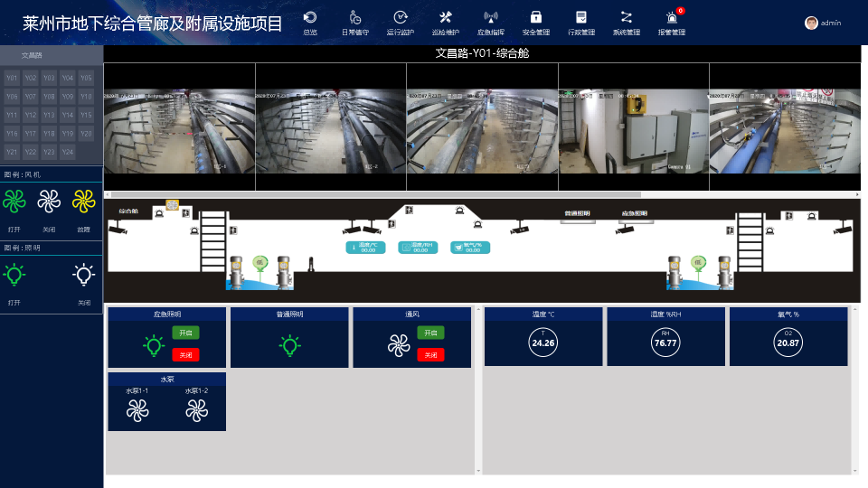Select section Y05 in the left panel

coord(86,78)
